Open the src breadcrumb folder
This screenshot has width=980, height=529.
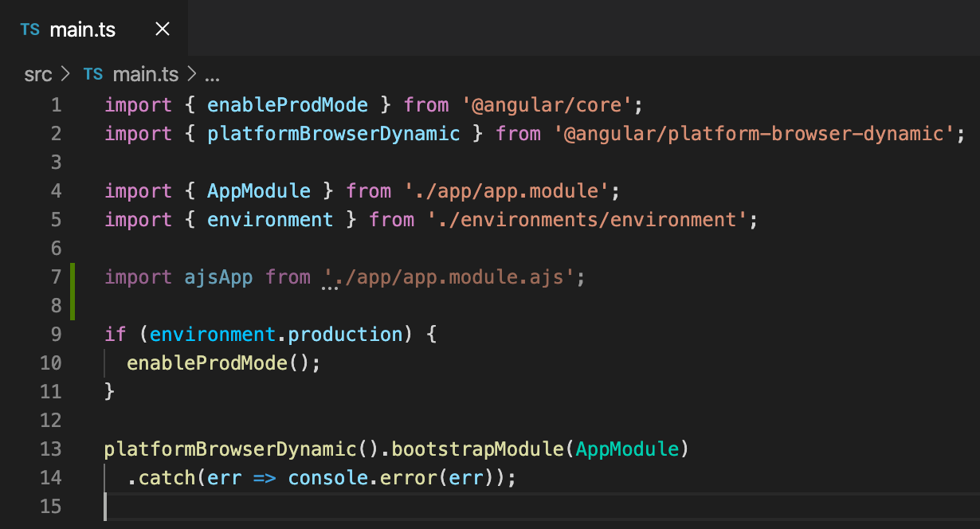click(x=37, y=75)
